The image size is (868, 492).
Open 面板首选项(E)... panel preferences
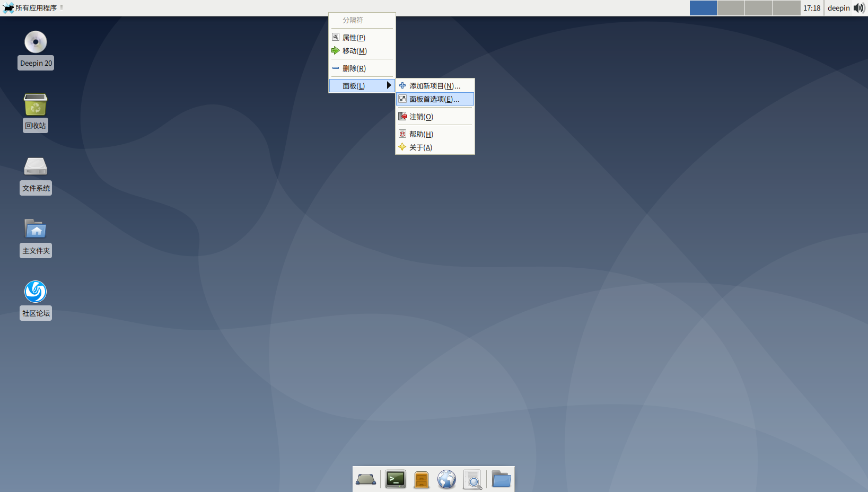point(435,99)
